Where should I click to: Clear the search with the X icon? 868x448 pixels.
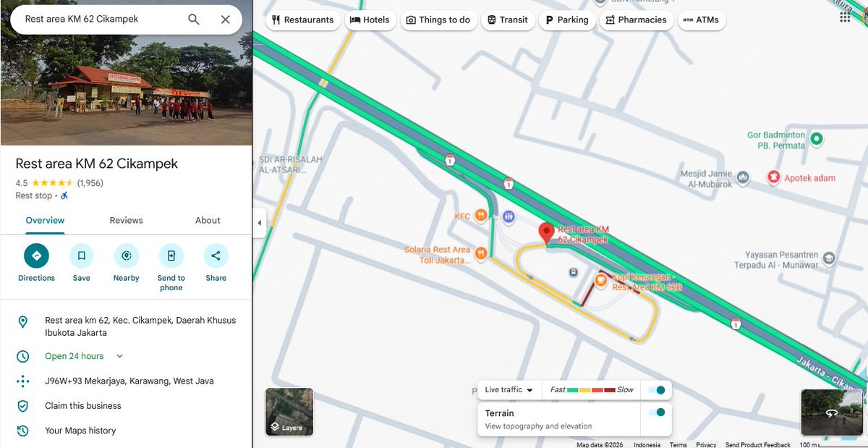[226, 20]
